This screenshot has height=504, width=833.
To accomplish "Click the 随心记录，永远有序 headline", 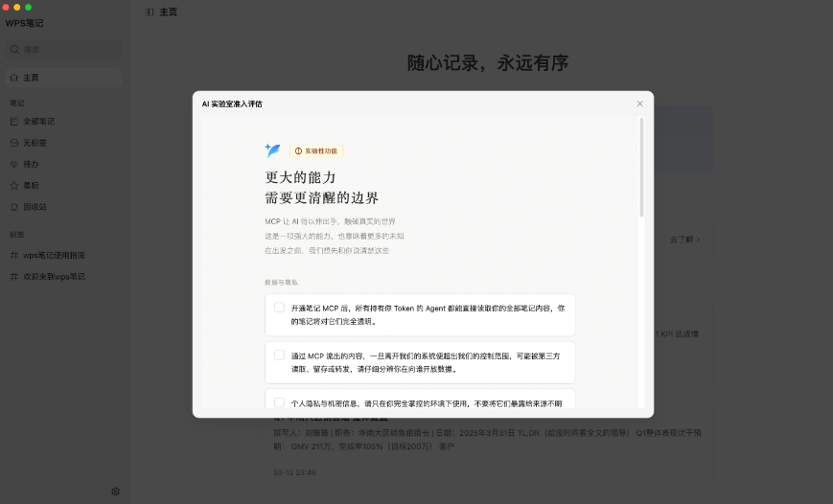I will [x=488, y=62].
